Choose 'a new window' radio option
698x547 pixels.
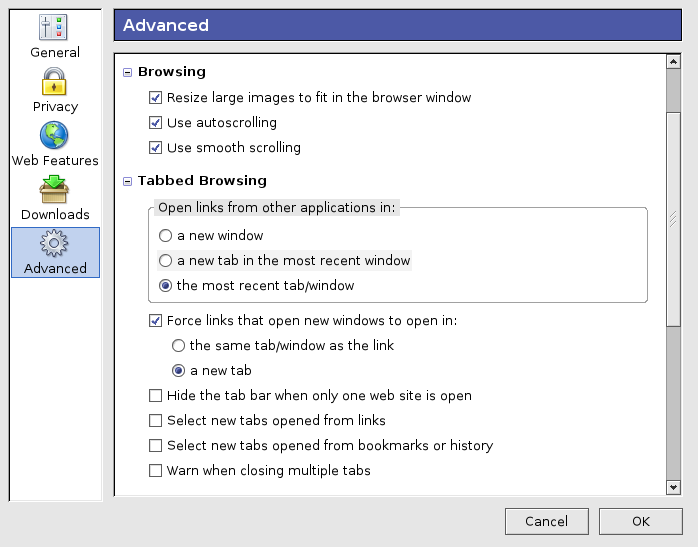[165, 236]
